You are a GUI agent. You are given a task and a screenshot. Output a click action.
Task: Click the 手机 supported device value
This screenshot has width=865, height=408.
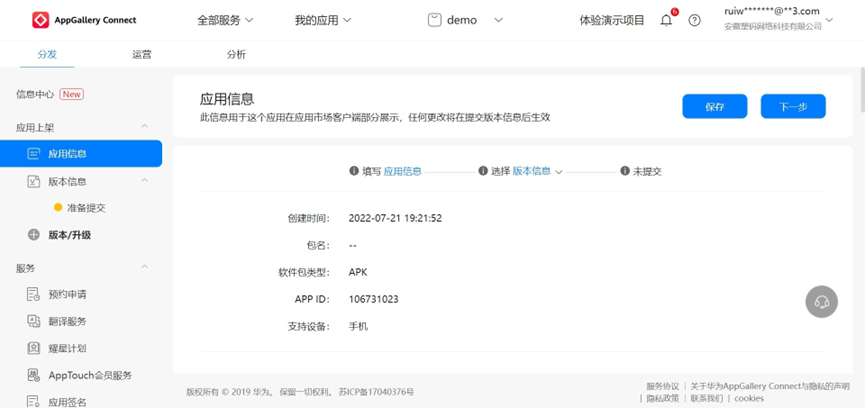point(358,326)
